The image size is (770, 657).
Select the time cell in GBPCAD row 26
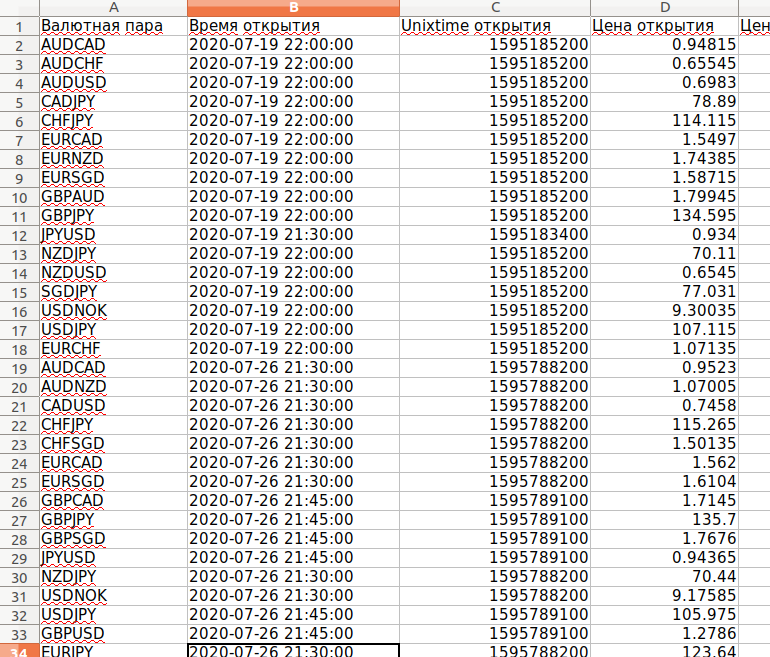pos(294,501)
